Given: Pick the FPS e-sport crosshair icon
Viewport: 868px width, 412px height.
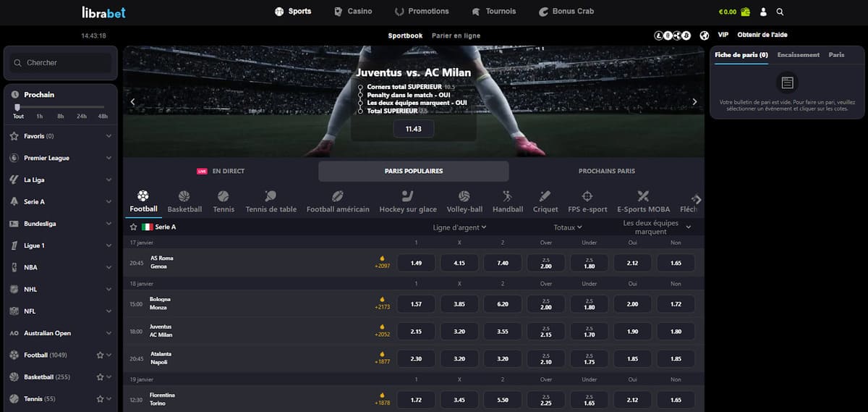Looking at the screenshot, I should (x=587, y=196).
